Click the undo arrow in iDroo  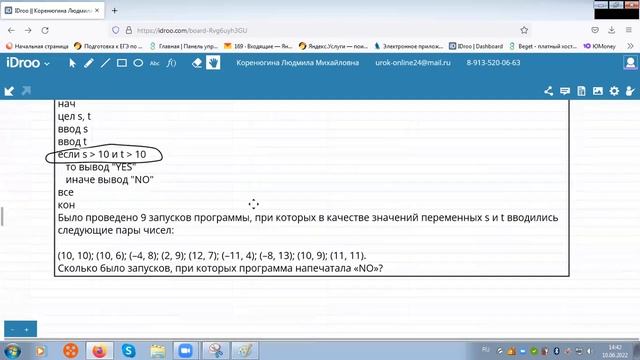[x=9, y=91]
